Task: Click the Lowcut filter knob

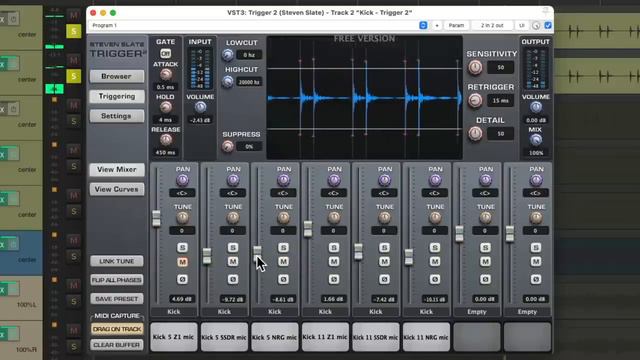Action: [228, 55]
